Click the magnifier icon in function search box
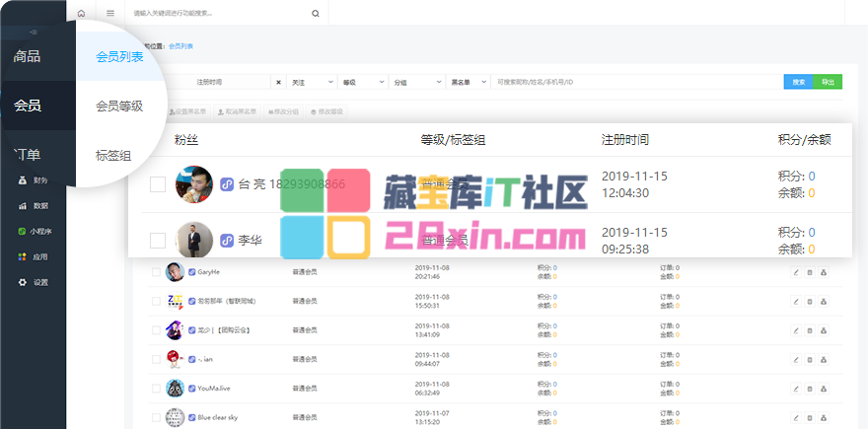 tap(316, 13)
